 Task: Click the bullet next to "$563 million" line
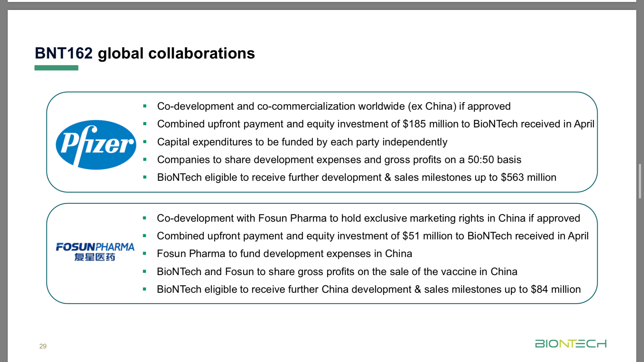coord(145,177)
